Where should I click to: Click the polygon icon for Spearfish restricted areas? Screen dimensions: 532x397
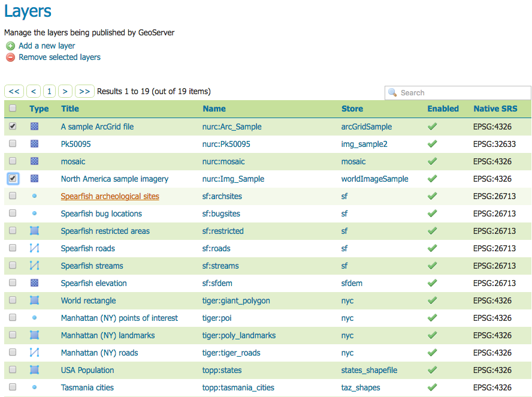pos(34,230)
